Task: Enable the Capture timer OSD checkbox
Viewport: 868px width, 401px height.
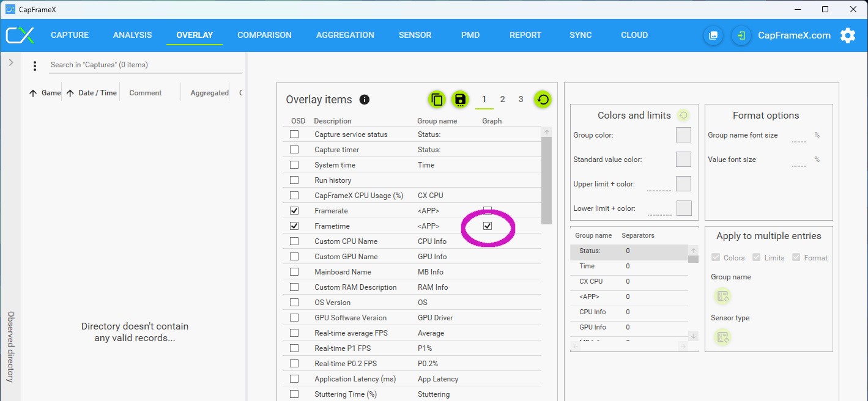Action: (294, 150)
